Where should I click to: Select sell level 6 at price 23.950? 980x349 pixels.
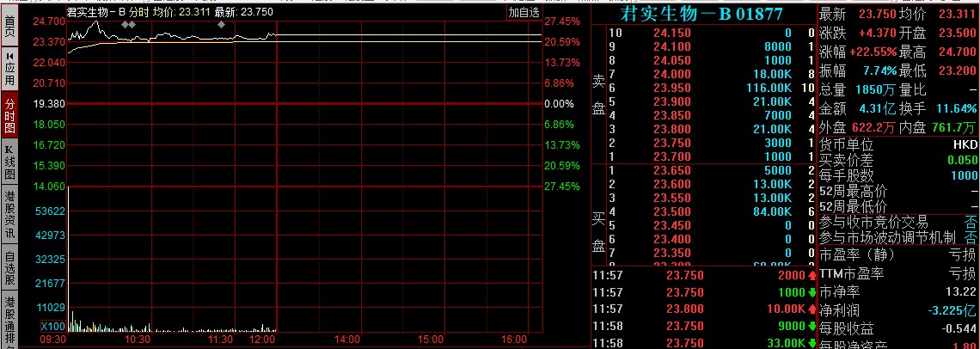pos(701,88)
